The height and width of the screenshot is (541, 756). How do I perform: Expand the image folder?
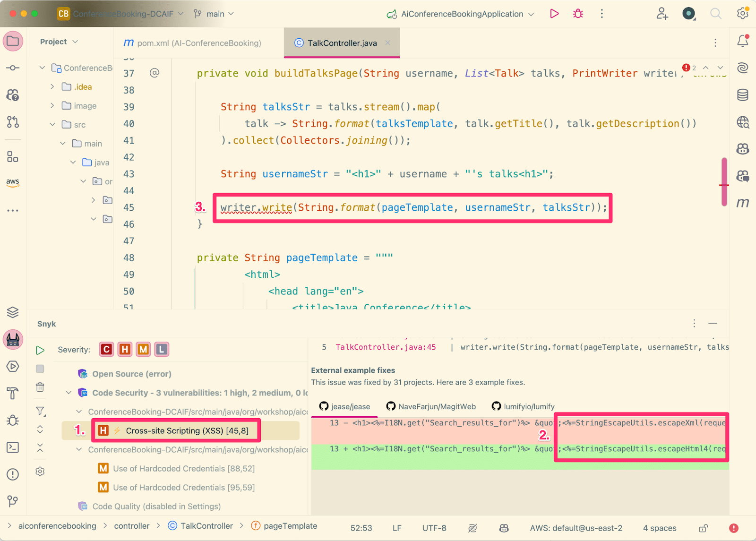52,105
